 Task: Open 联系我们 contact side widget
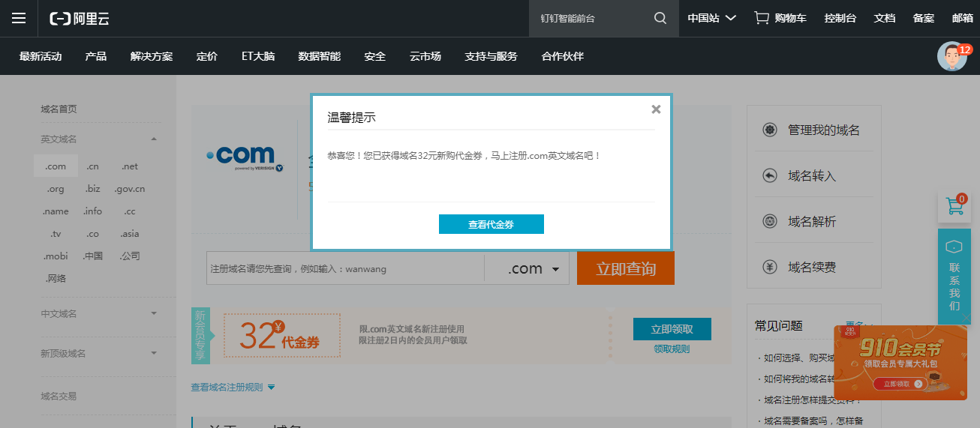coord(954,277)
